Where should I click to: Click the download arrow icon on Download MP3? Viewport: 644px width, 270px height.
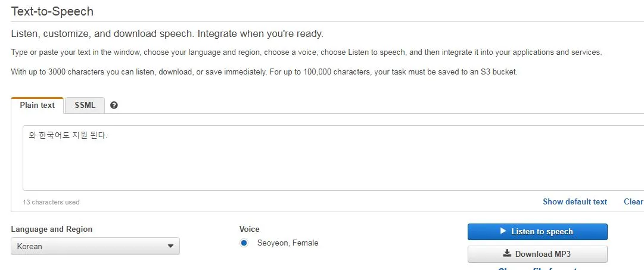507,253
